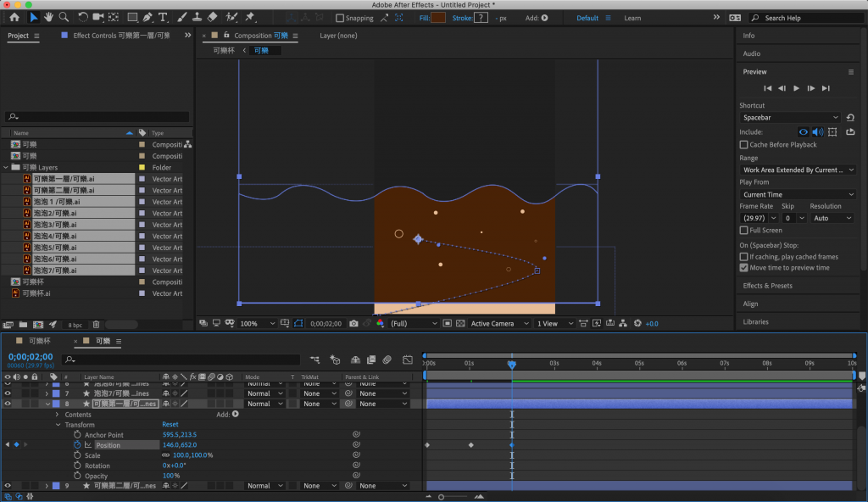Select the Hand tool
This screenshot has width=868, height=502.
pos(49,17)
